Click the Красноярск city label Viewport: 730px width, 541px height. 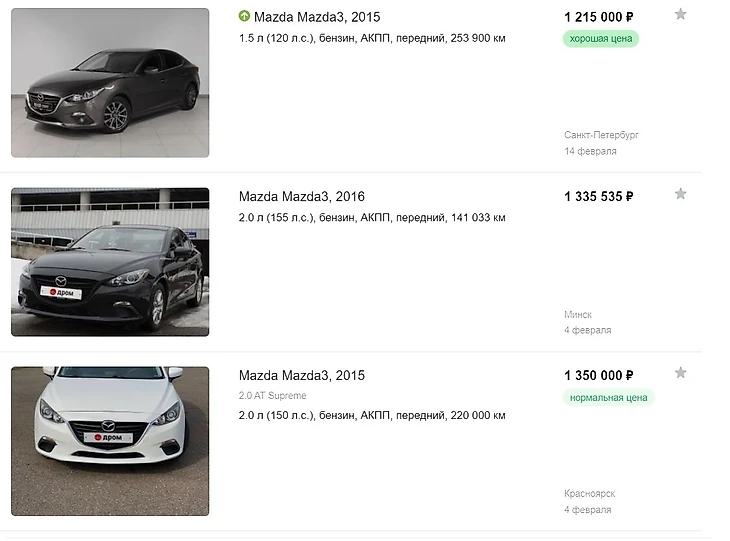(x=589, y=494)
